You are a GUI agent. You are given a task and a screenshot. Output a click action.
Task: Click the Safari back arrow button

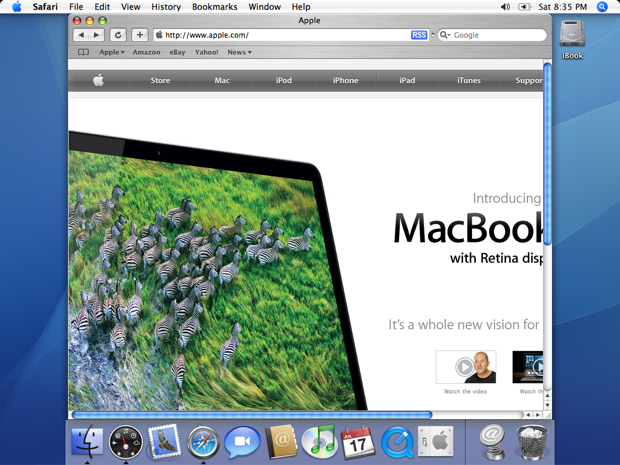(81, 35)
